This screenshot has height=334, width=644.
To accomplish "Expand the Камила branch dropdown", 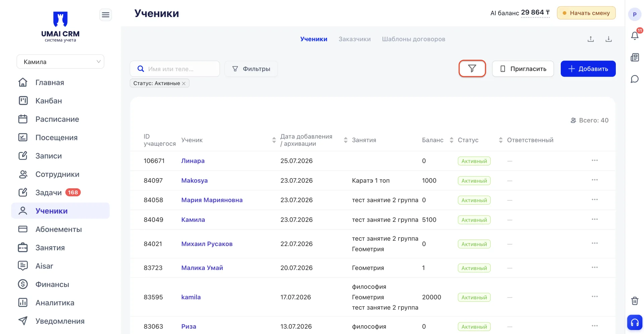I will click(60, 62).
